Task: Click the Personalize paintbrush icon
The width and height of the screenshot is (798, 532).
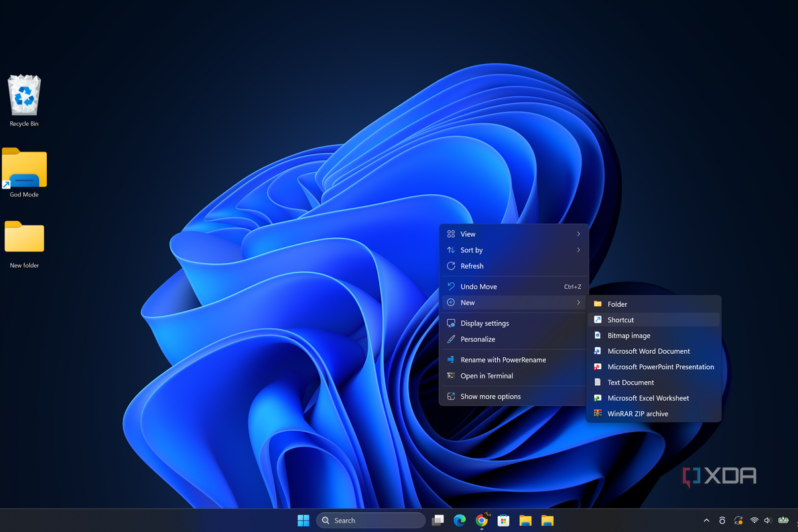Action: coord(451,339)
